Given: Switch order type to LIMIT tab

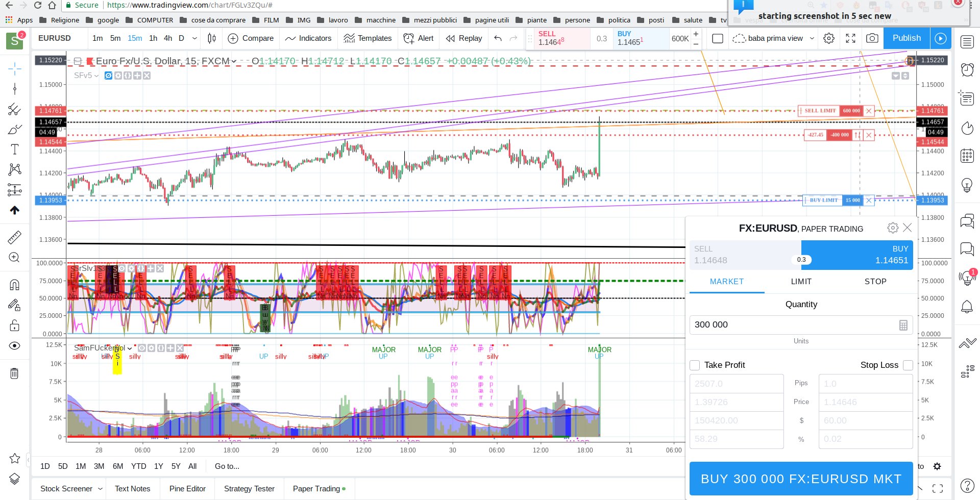Looking at the screenshot, I should pos(801,282).
